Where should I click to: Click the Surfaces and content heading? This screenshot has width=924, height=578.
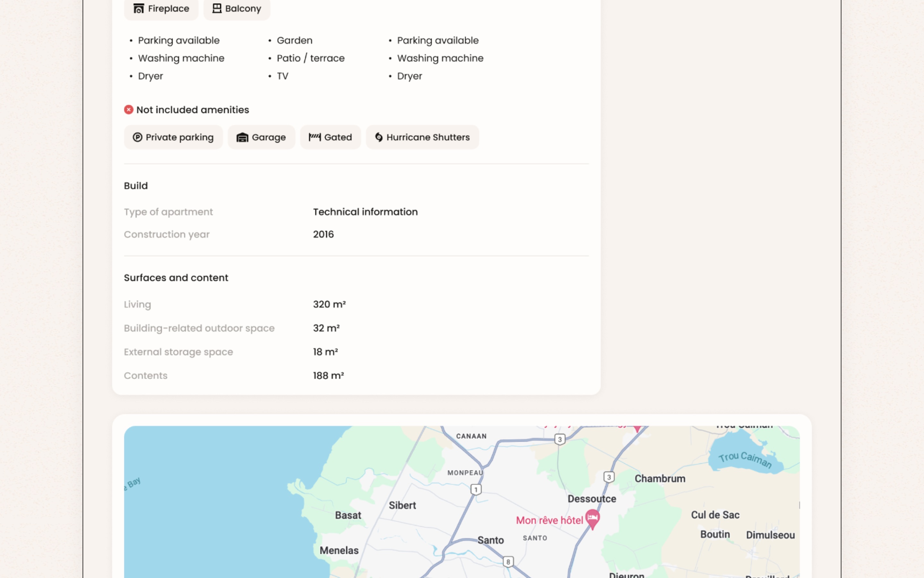pos(176,278)
